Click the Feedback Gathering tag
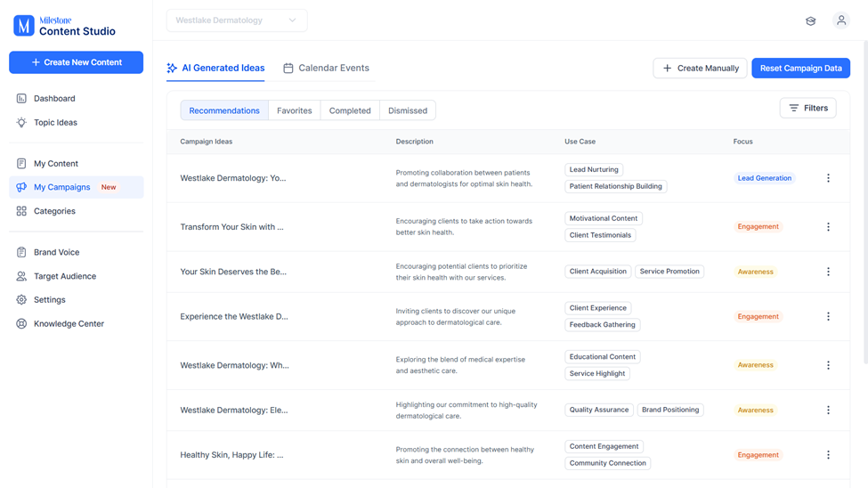This screenshot has width=868, height=488. click(x=603, y=325)
